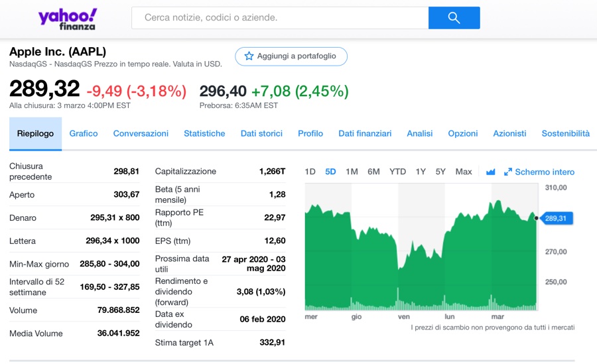Click the star icon to add to portfolio
The width and height of the screenshot is (597, 364).
pos(249,56)
